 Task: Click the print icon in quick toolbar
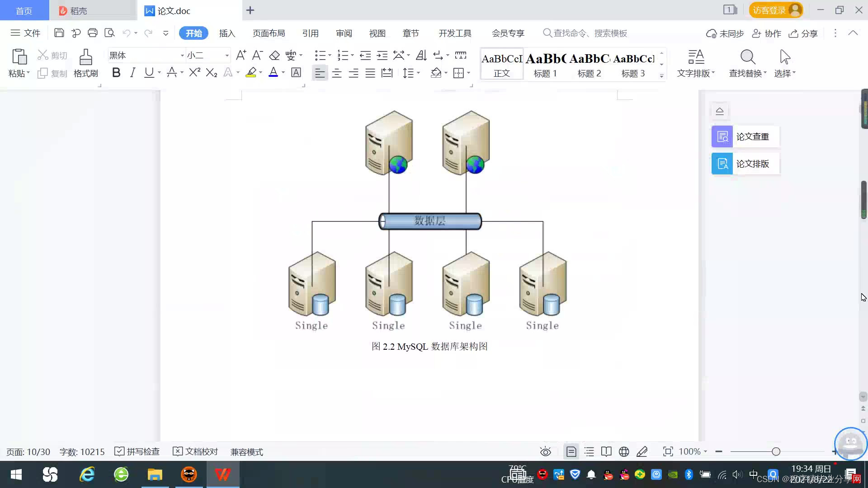tap(93, 33)
